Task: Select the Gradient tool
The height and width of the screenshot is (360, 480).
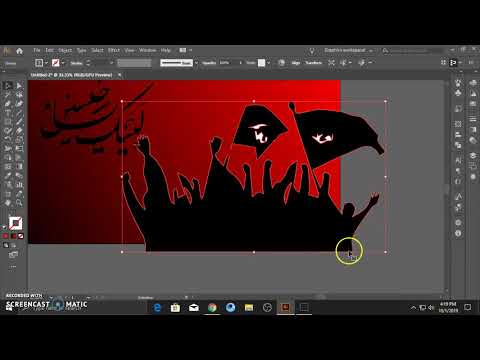Action: coord(19,167)
